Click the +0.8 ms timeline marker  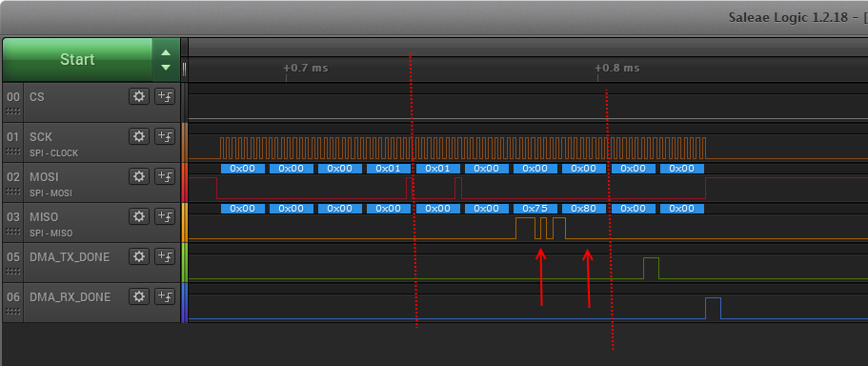coord(617,68)
